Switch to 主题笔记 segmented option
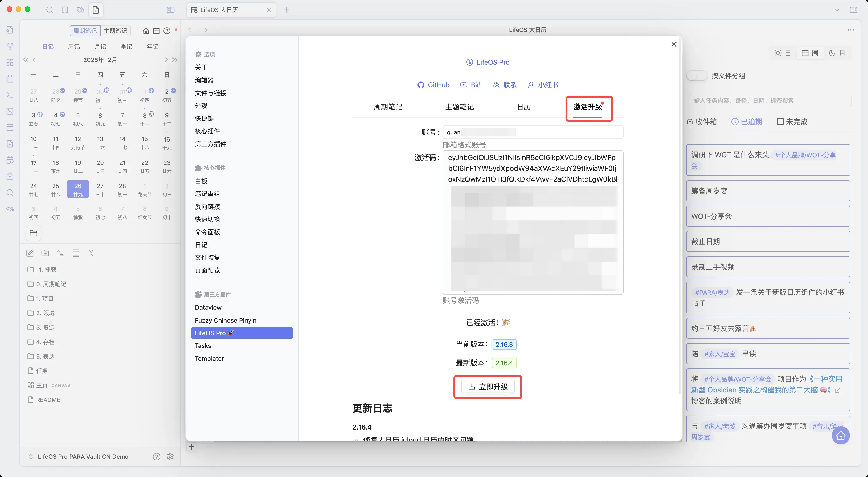The image size is (868, 477). click(115, 31)
